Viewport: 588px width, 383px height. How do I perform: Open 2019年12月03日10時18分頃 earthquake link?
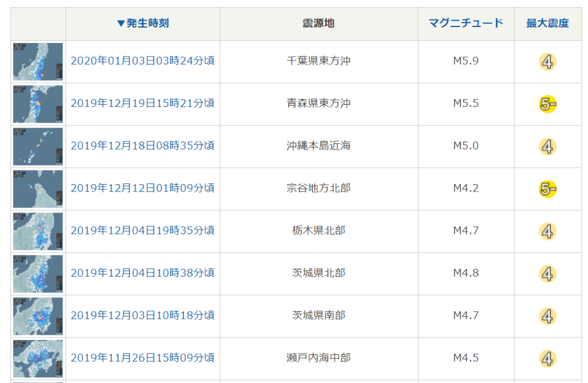tap(143, 315)
